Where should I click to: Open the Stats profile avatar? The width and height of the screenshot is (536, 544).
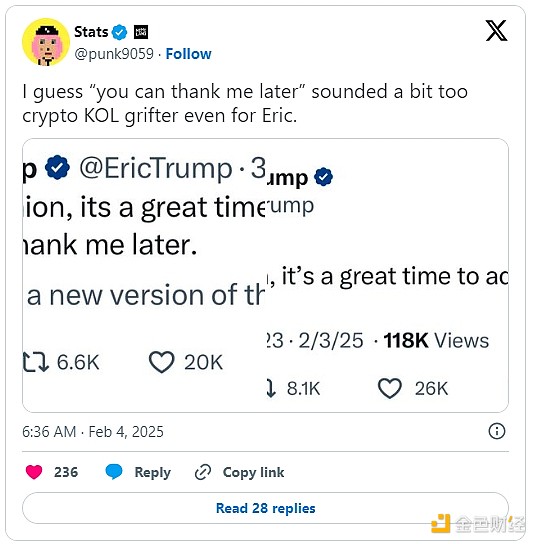click(x=46, y=42)
